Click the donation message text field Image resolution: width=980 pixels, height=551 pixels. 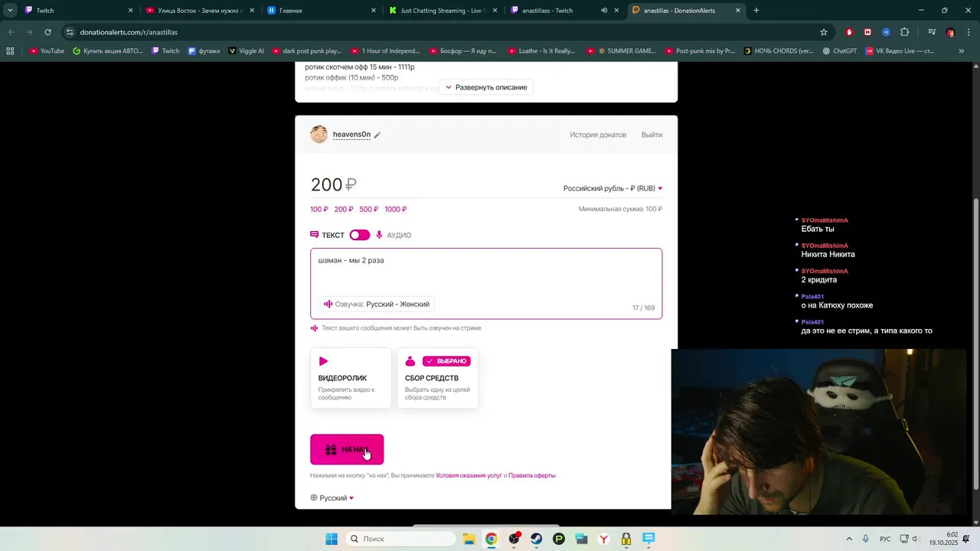click(486, 283)
